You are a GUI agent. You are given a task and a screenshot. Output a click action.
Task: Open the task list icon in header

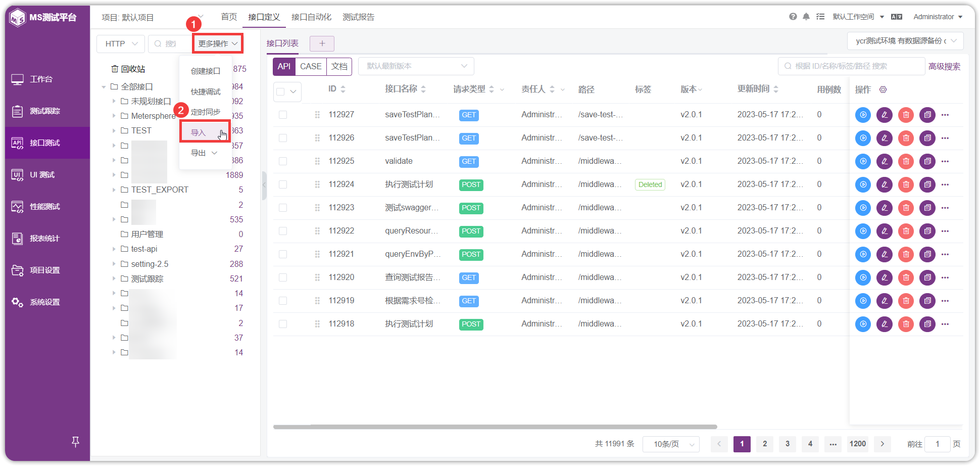[x=820, y=17]
